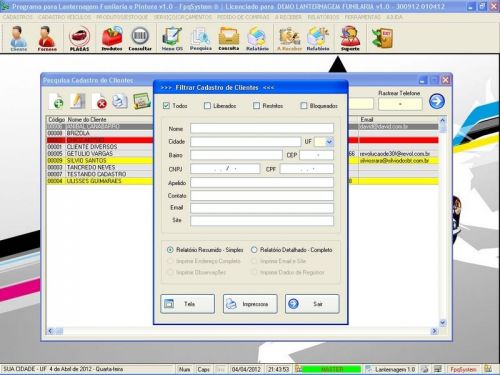Focus the CPF input field

[x=307, y=169]
